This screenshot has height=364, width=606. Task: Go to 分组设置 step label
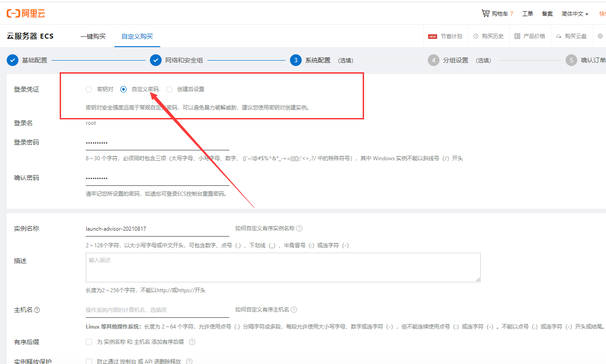point(456,60)
